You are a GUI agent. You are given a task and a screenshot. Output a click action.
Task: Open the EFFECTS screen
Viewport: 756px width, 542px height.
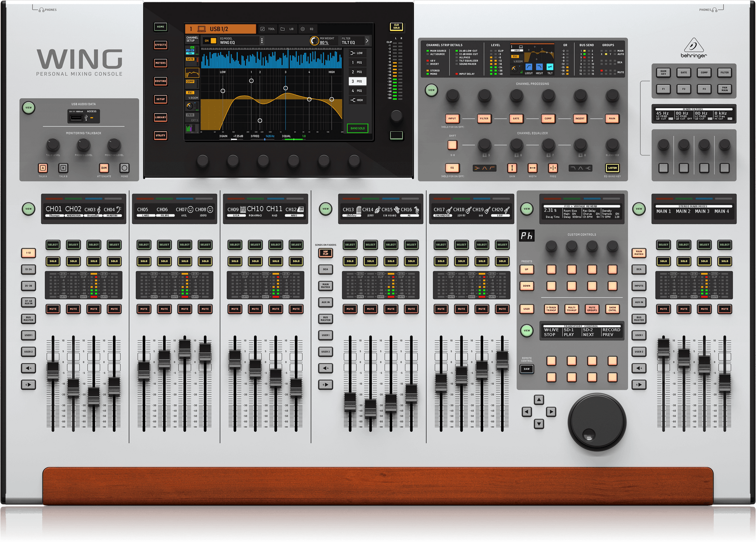pos(160,45)
